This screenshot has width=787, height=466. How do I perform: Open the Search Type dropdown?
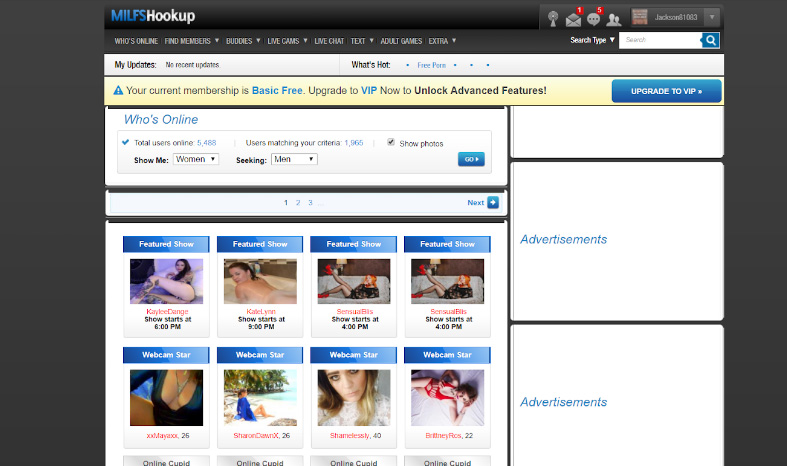click(x=592, y=40)
